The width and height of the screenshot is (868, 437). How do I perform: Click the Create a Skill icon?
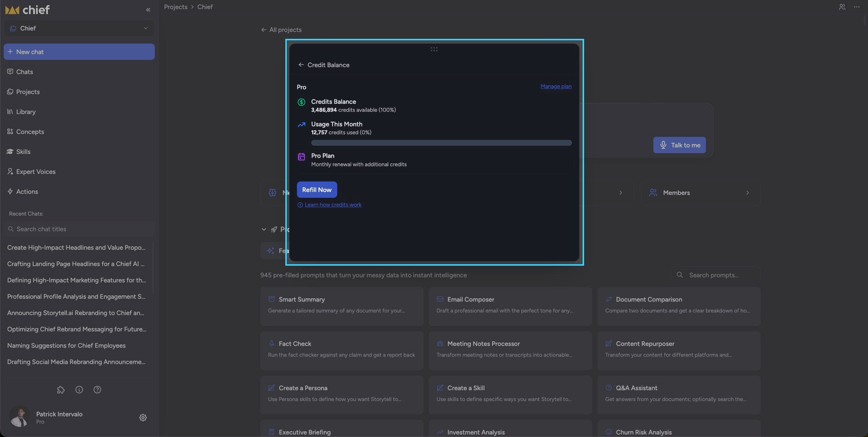440,388
